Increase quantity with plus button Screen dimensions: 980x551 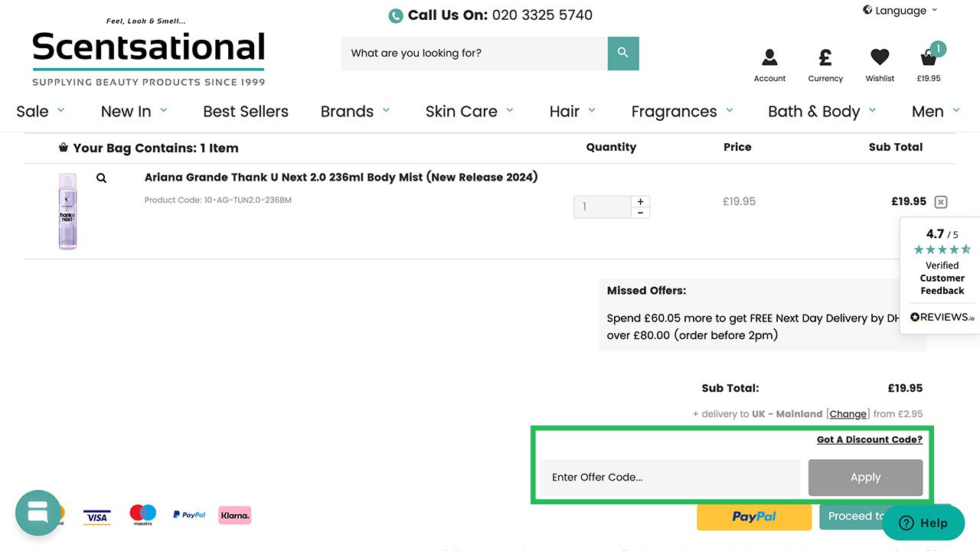pyautogui.click(x=641, y=202)
